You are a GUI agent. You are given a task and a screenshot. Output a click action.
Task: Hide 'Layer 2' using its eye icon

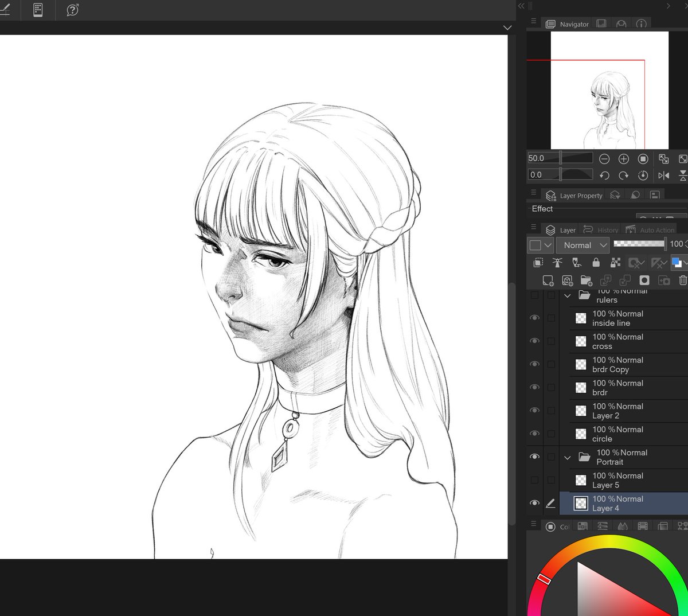click(535, 411)
